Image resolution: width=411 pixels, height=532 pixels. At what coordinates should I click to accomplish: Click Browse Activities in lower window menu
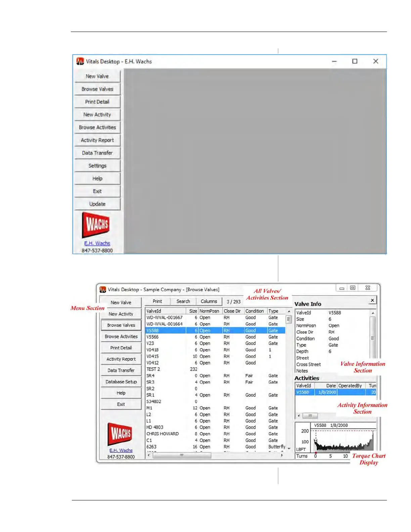121,337
